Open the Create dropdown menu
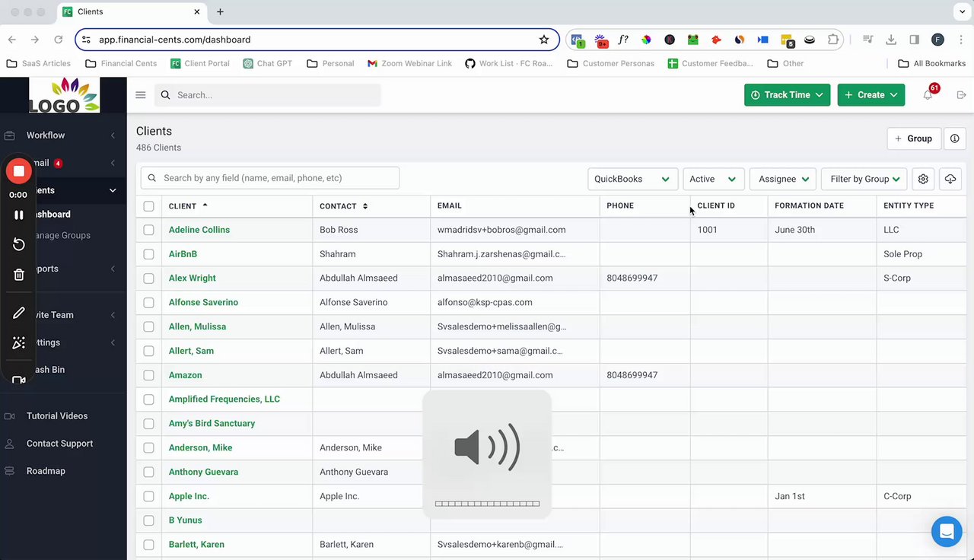The height and width of the screenshot is (560, 974). 871,95
